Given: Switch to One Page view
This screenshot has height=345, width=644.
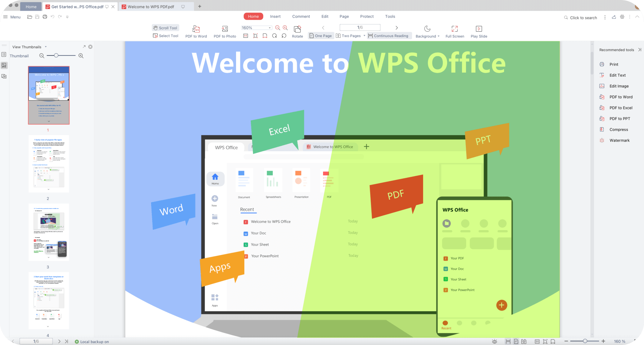Looking at the screenshot, I should click(320, 36).
